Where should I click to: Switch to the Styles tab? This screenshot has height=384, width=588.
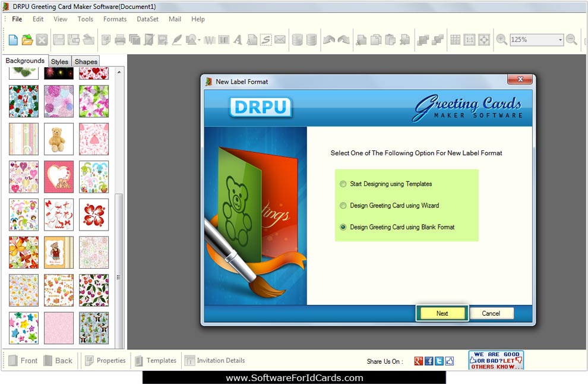pyautogui.click(x=59, y=62)
